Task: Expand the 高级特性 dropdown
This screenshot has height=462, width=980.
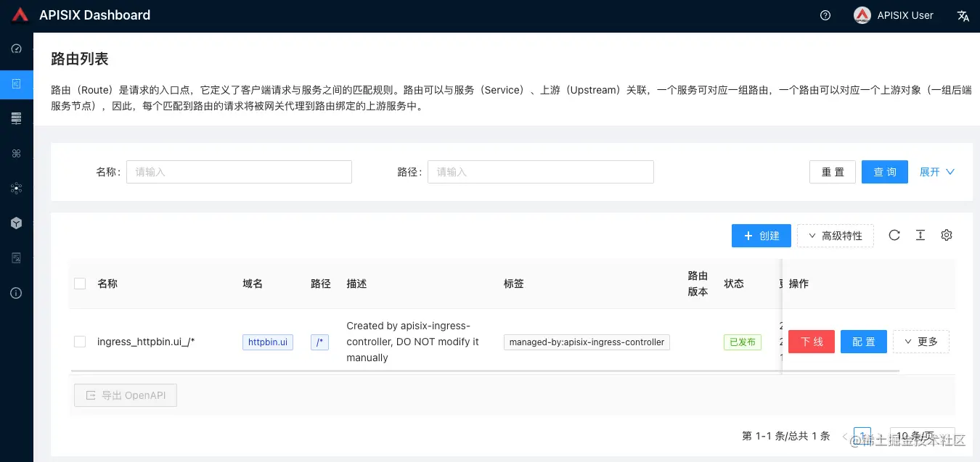Action: tap(836, 236)
